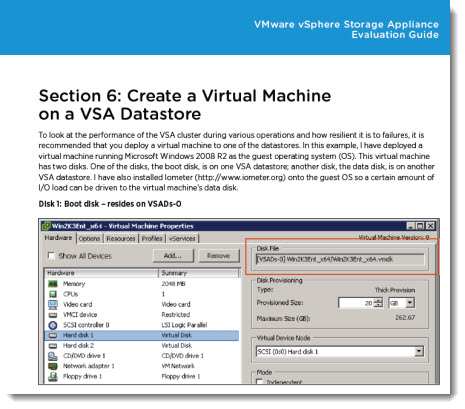Viewport: 465px width, 409px height.
Task: Click the 2048 MB summary value
Action: tap(173, 284)
